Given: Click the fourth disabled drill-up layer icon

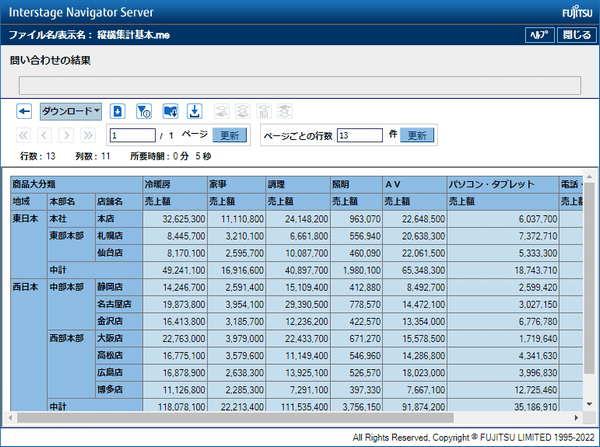Looking at the screenshot, I should click(x=285, y=111).
